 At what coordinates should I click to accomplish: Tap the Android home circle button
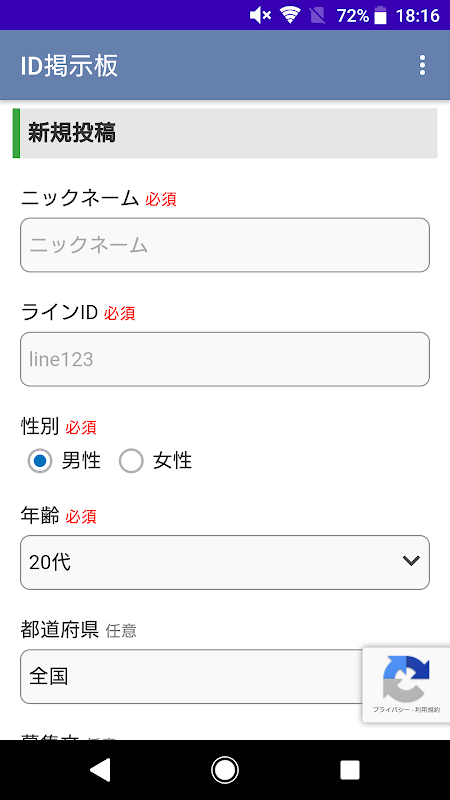click(224, 770)
